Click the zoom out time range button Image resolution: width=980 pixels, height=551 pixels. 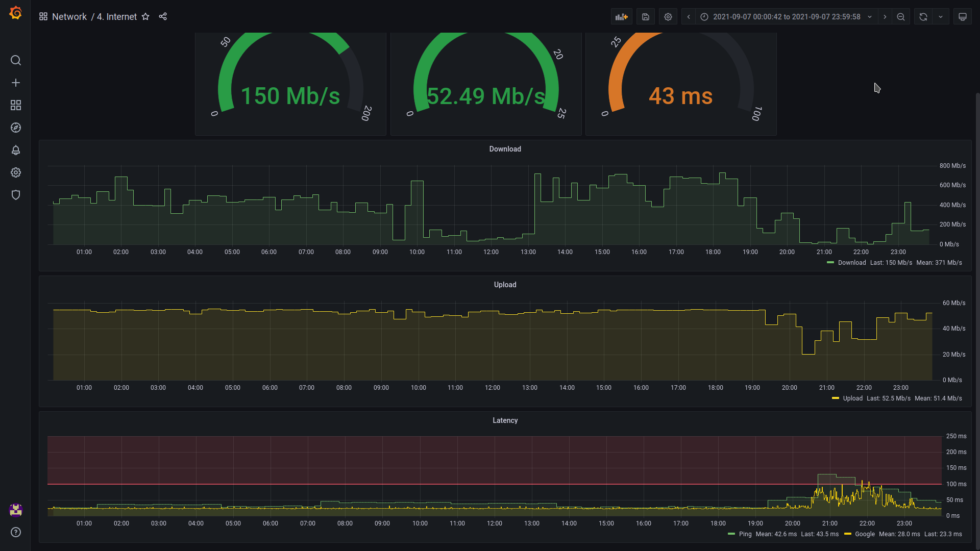[901, 17]
